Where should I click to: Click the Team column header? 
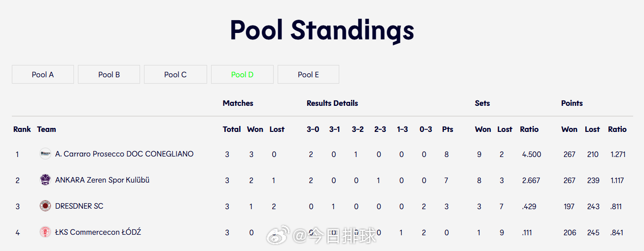point(46,129)
